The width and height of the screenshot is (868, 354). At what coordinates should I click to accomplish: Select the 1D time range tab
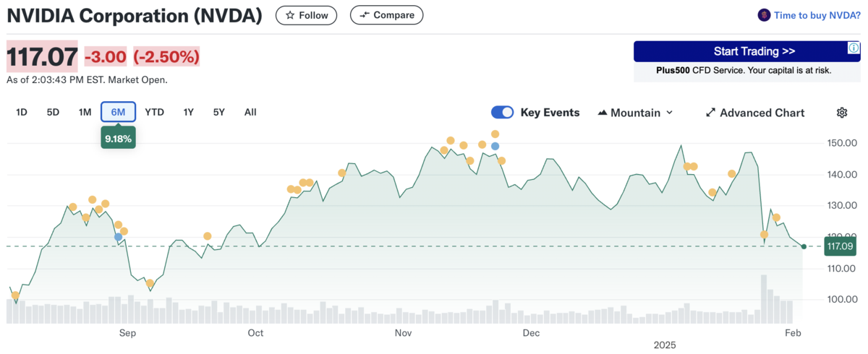(22, 112)
